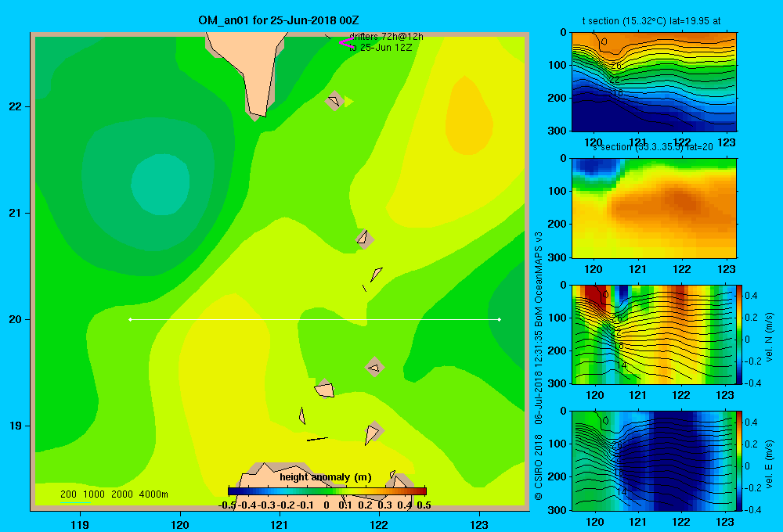Click depth tick "300" on the temperature section axis
The width and height of the screenshot is (783, 532).
[558, 131]
